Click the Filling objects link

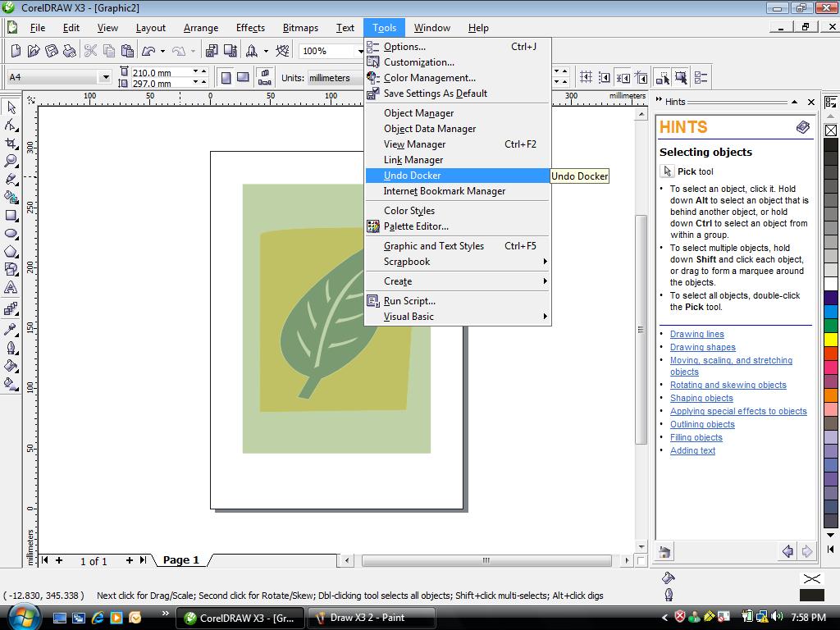696,437
